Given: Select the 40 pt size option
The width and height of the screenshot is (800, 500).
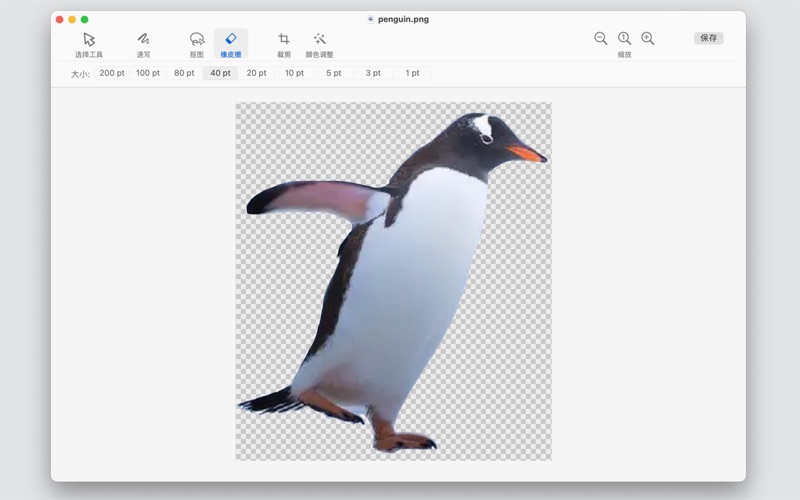Looking at the screenshot, I should coord(220,73).
